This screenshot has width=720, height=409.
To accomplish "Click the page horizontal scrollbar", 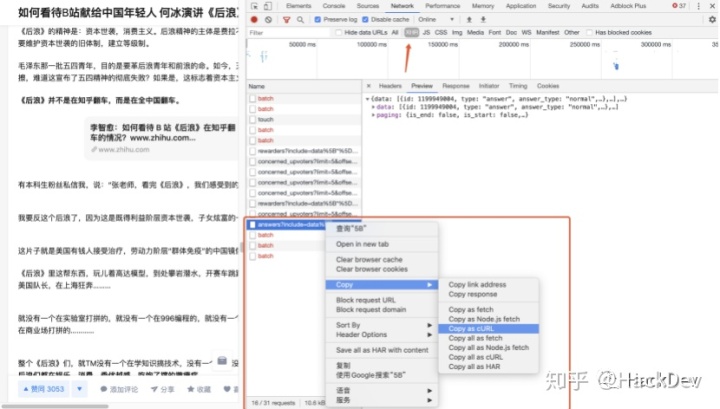I will click(x=55, y=406).
